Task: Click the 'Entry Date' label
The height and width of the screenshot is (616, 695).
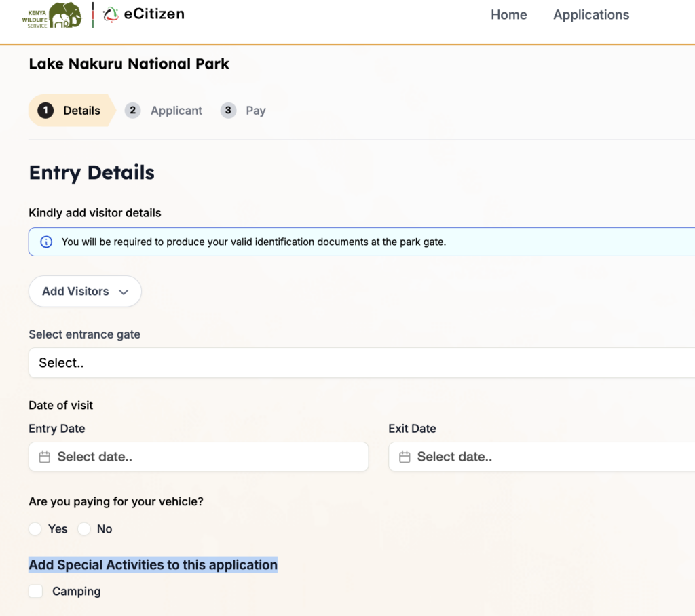Action: point(57,429)
